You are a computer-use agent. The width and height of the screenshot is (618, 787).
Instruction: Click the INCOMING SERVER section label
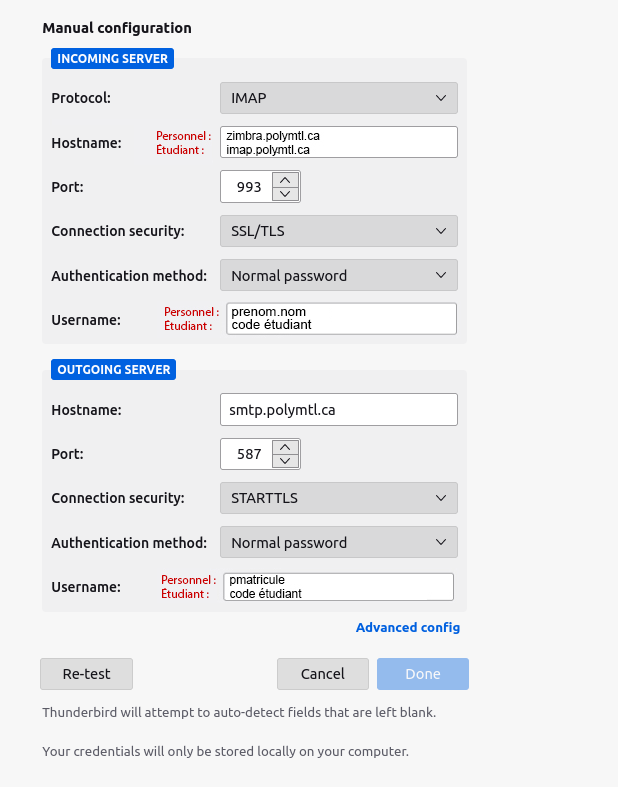(112, 59)
